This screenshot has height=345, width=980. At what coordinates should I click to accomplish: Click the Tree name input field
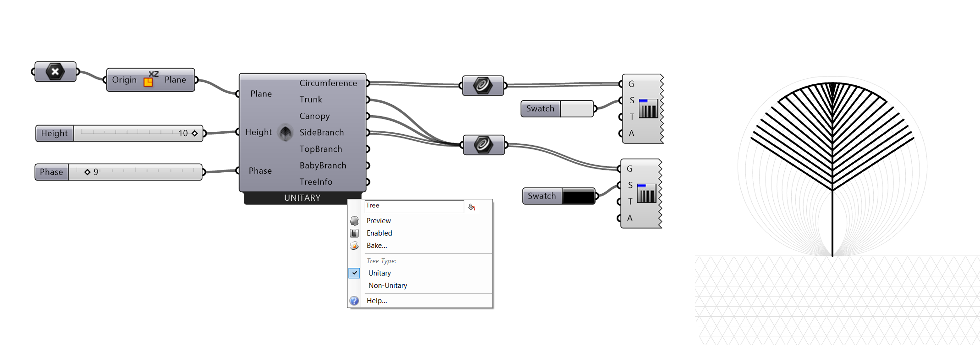click(414, 207)
